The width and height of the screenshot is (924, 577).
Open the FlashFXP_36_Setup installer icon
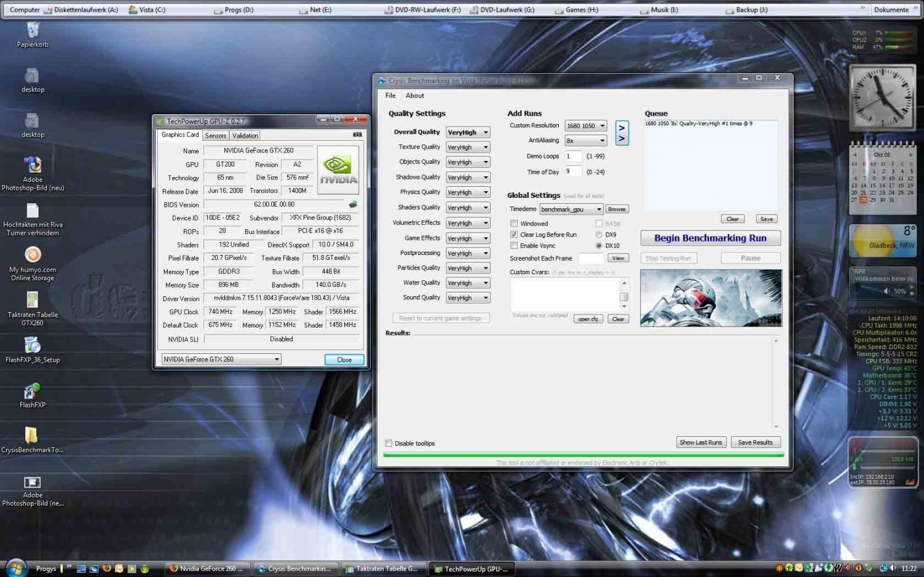[x=33, y=350]
